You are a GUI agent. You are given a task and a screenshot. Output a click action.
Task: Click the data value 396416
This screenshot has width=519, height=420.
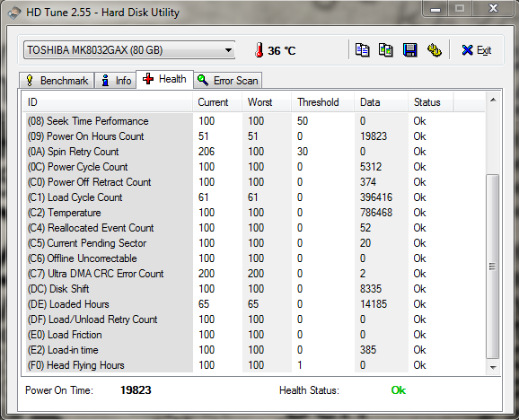click(376, 197)
